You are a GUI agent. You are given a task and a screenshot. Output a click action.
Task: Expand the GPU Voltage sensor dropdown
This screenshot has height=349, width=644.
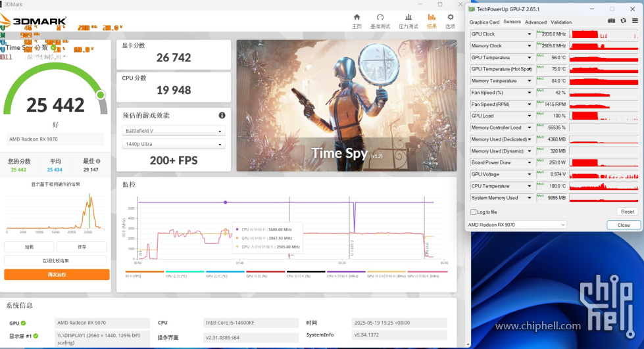[529, 175]
